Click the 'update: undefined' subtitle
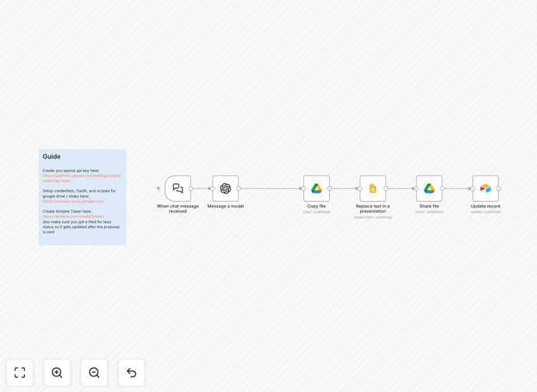The height and width of the screenshot is (392, 537). [x=486, y=212]
